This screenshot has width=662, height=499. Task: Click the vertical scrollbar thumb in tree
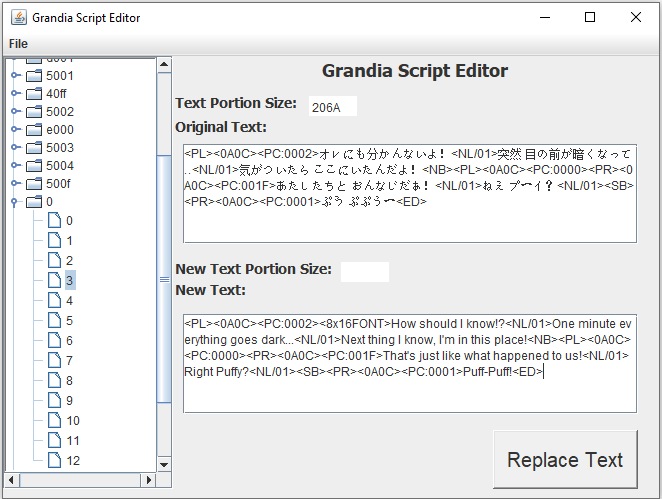coord(164,279)
